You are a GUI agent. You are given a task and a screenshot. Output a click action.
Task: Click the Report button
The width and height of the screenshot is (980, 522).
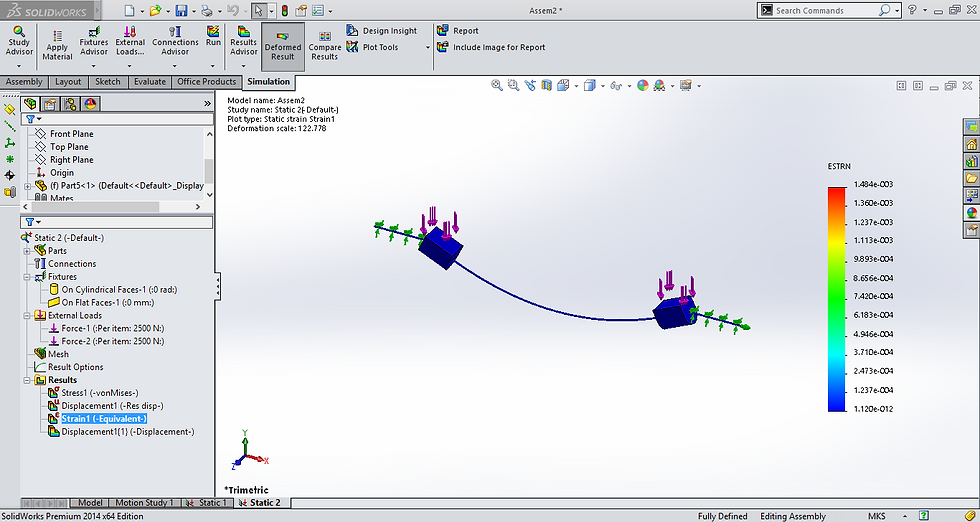[x=458, y=31]
